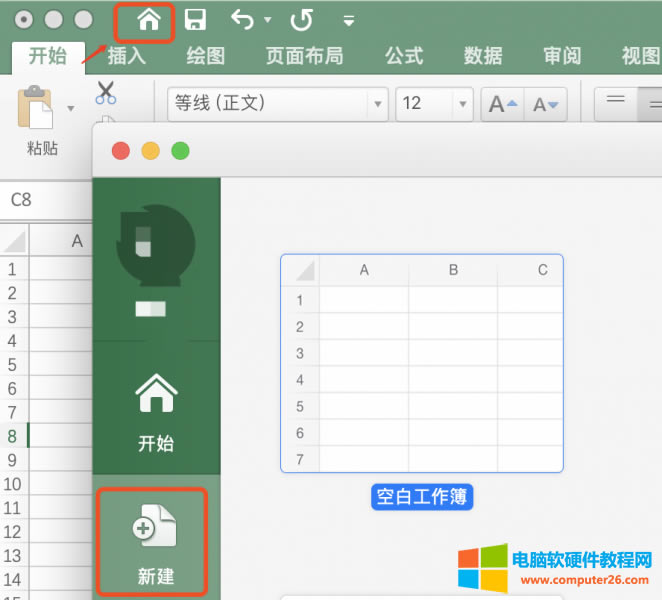Click the C8 name box field
The height and width of the screenshot is (600, 662).
(x=40, y=200)
